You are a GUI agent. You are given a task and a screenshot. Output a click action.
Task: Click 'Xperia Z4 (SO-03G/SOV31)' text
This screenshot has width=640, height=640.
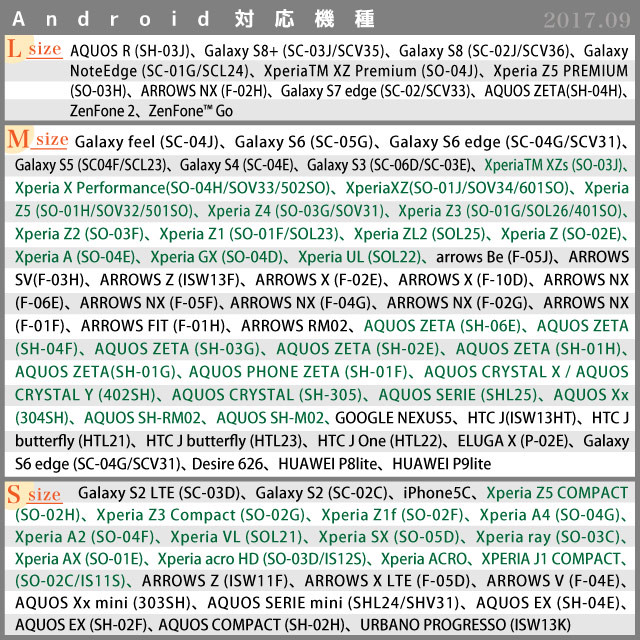pos(296,211)
